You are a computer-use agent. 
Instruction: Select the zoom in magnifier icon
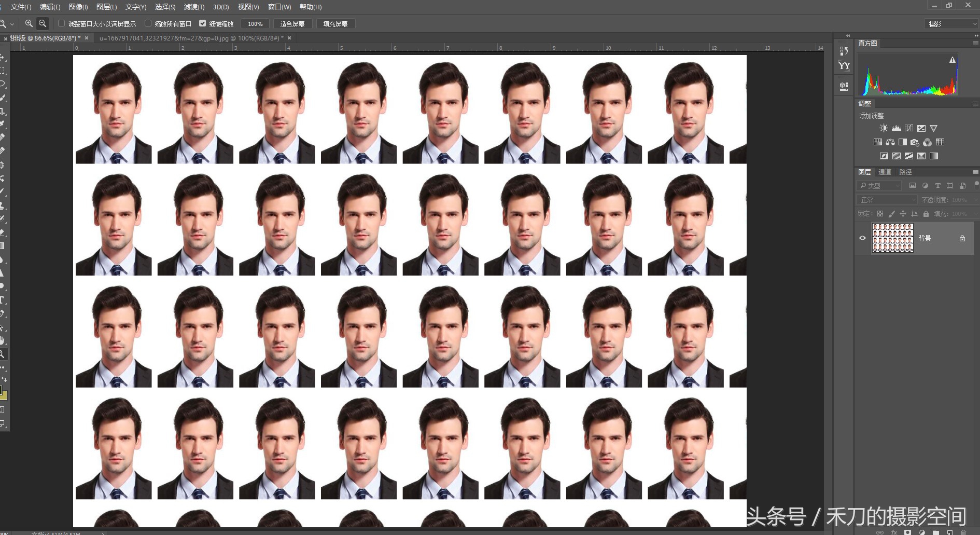[x=29, y=23]
